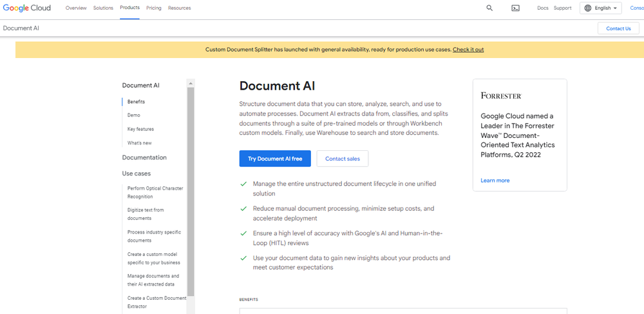The height and width of the screenshot is (314, 644).
Task: Click the Google Cloud logo
Action: point(26,8)
